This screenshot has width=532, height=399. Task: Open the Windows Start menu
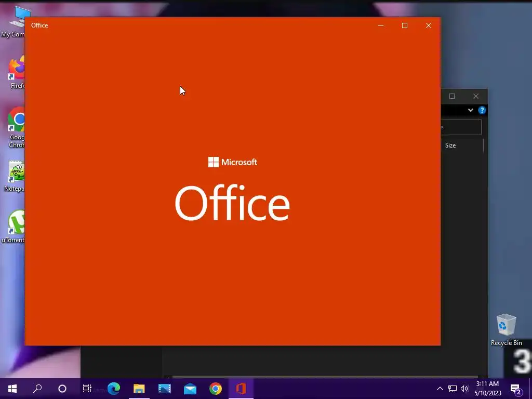coord(12,389)
